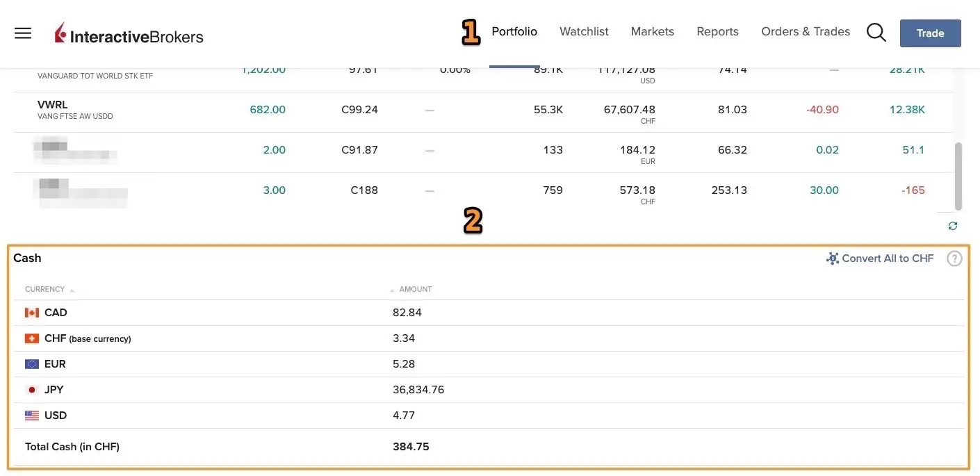Click unrealized P&L 12.38K
Image resolution: width=980 pixels, height=476 pixels.
coord(907,110)
